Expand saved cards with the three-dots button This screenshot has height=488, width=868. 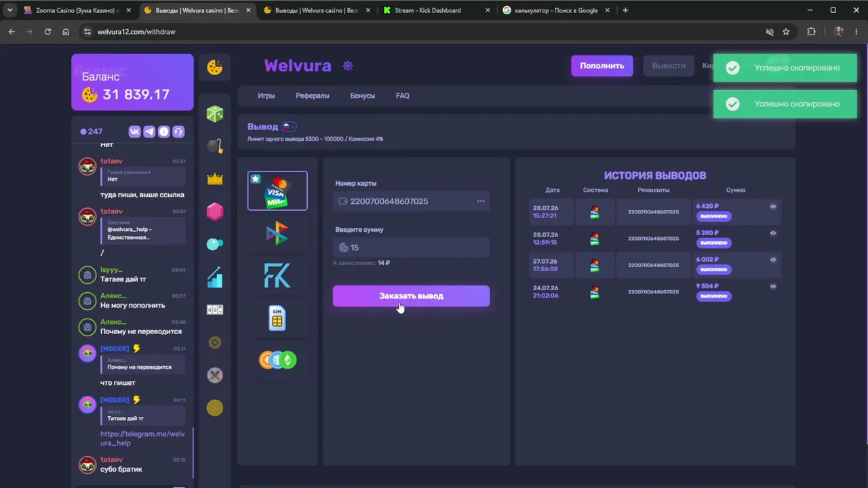(x=481, y=201)
